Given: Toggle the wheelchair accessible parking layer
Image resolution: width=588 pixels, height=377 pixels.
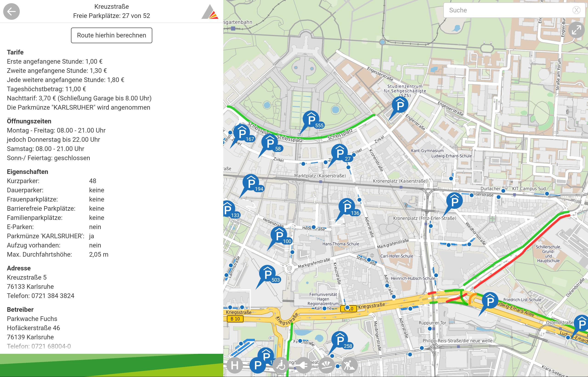Looking at the screenshot, I should (x=281, y=366).
